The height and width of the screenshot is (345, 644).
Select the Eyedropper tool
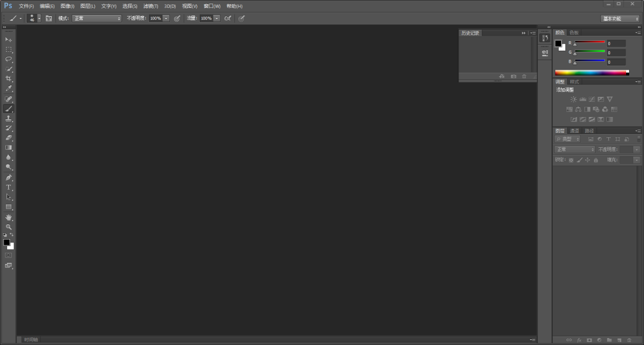[x=8, y=89]
